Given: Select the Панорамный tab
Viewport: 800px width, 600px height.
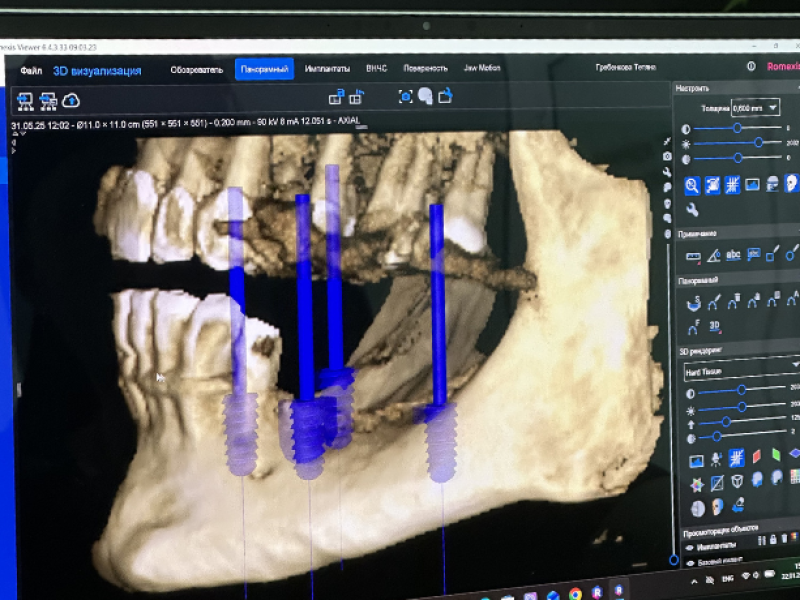Looking at the screenshot, I should (264, 69).
